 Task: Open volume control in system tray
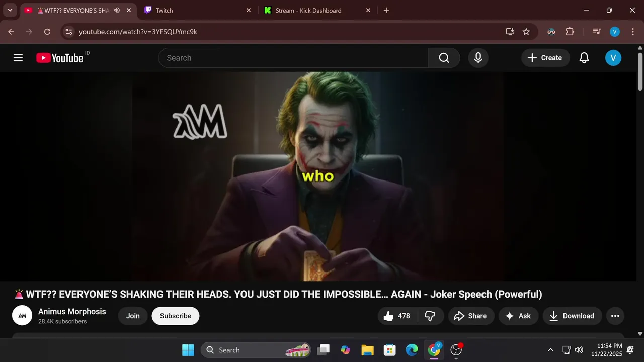pos(579,350)
